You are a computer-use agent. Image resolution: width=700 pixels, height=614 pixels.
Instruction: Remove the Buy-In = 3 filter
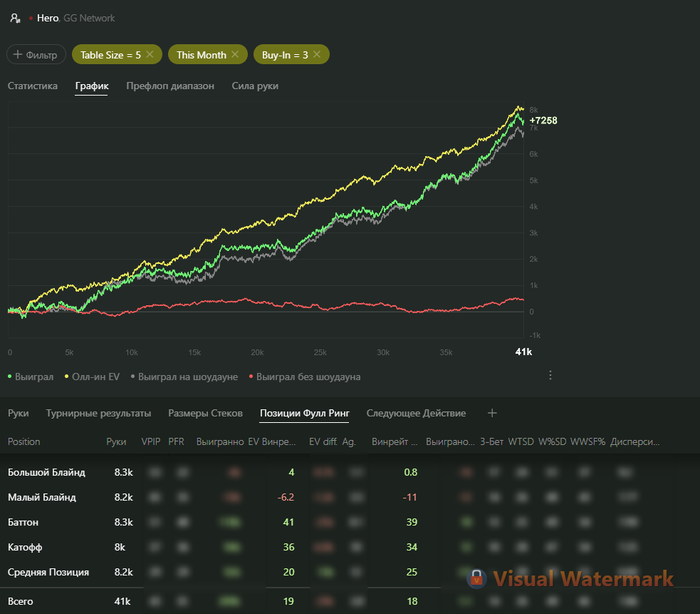(317, 54)
